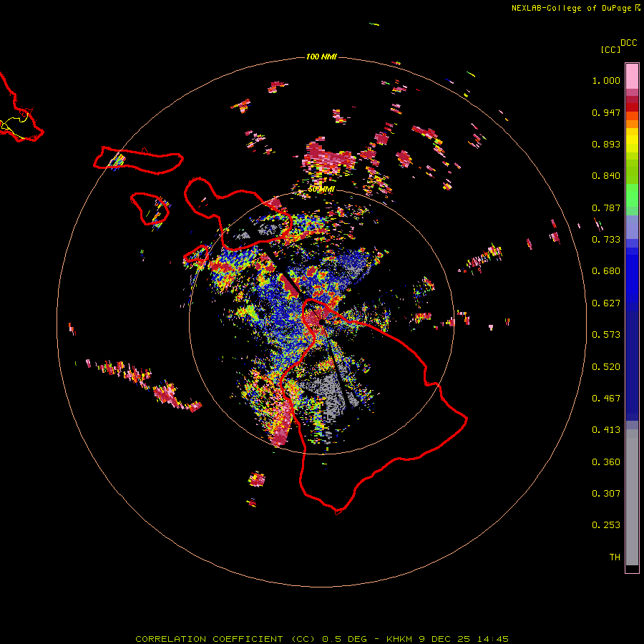Click the 0.733 legend value
The width and height of the screenshot is (644, 644).
(x=606, y=240)
